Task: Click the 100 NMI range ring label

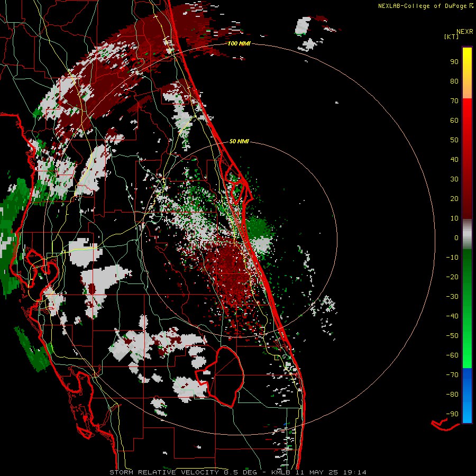Action: [x=239, y=44]
